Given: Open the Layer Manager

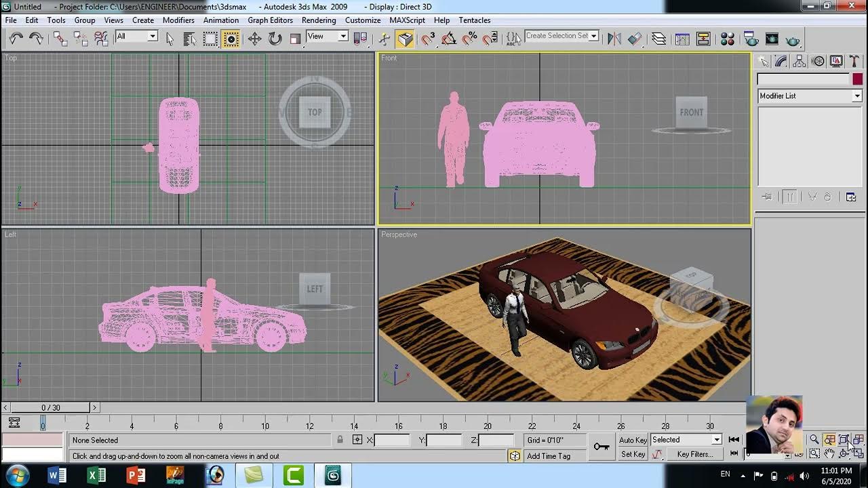Looking at the screenshot, I should click(658, 39).
